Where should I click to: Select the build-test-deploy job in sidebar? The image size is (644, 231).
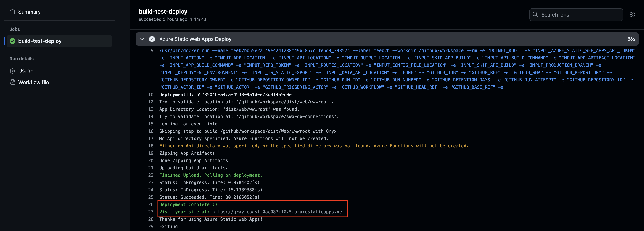pos(59,41)
